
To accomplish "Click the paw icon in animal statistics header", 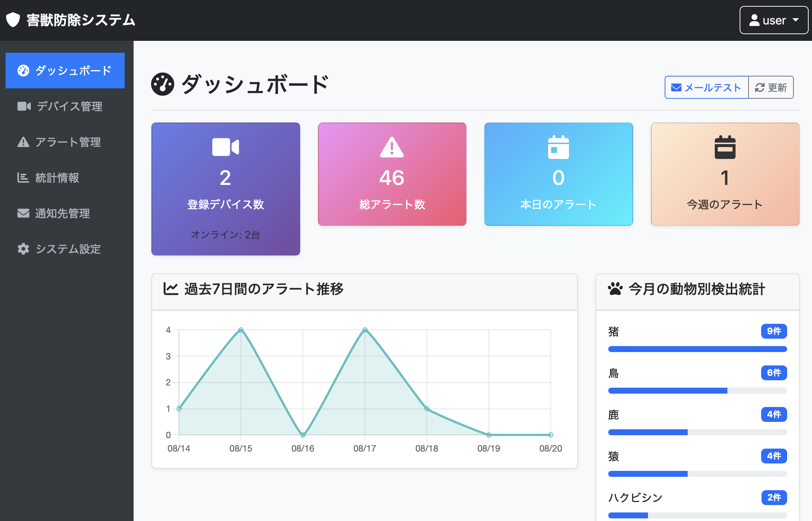I will (615, 289).
